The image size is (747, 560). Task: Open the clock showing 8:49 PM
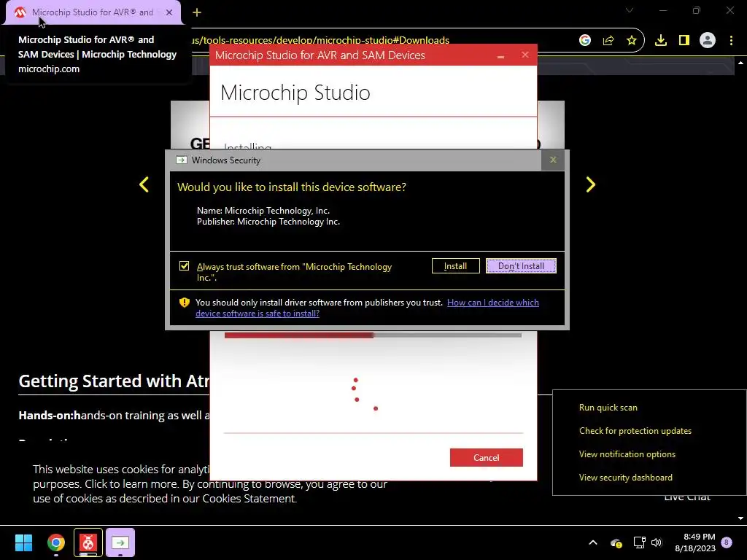[695, 542]
